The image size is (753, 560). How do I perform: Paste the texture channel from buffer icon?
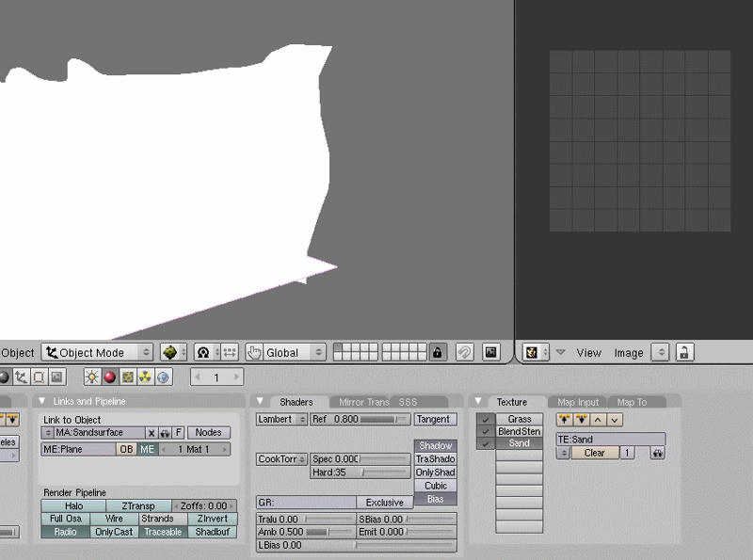click(x=581, y=420)
